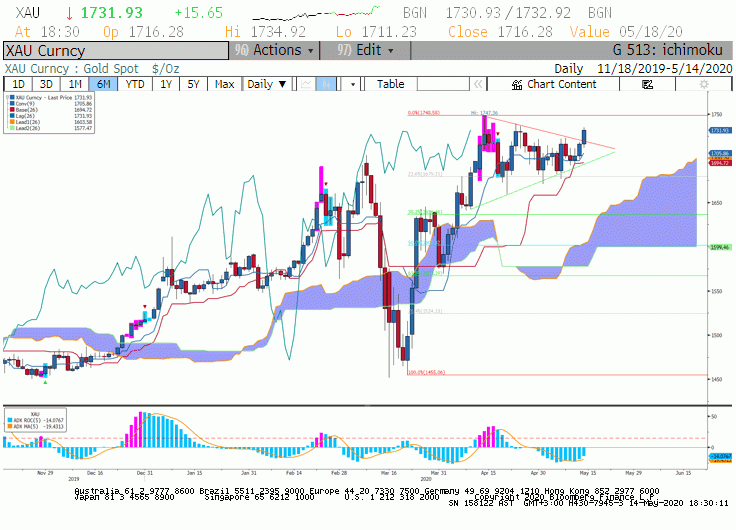Screen dimensions: 736x530
Task: Click the intraday sparkline mini chart
Action: click(316, 13)
